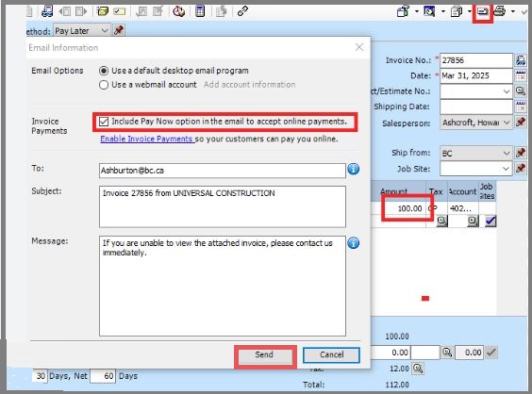Click the magnifier icon beside the 12.00 tax
Viewport: 532px width, 394px height.
(418, 369)
